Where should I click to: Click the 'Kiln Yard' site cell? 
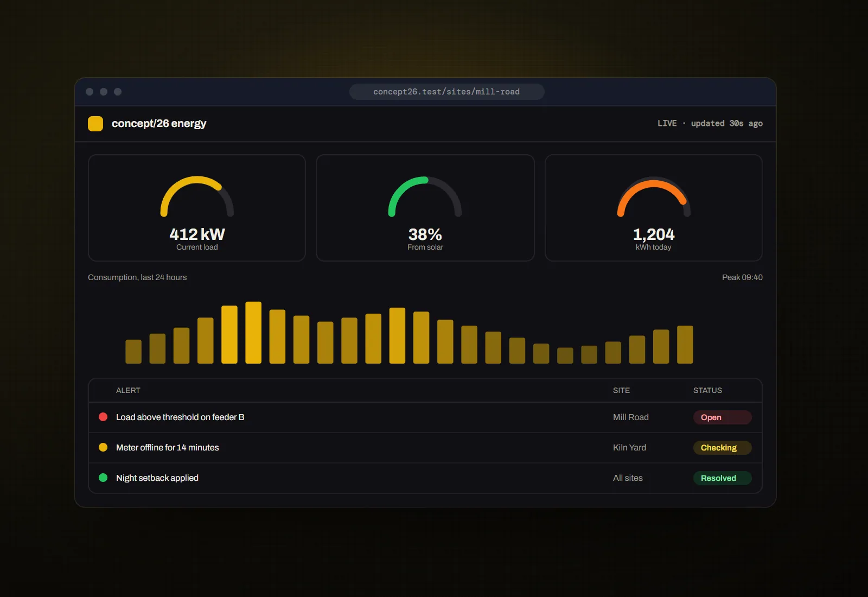629,447
